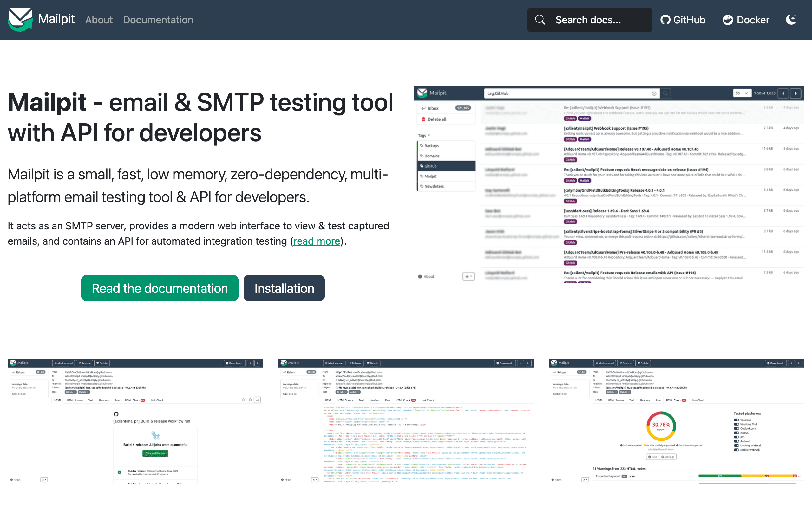Toggle Mobile Webmail platform support
Viewport: 812px width, 507px height.
coord(737,450)
